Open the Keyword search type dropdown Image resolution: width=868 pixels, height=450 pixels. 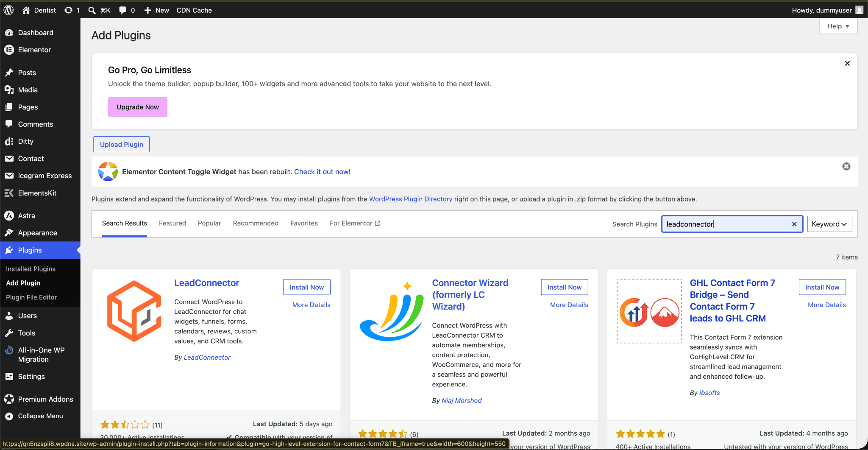point(829,224)
